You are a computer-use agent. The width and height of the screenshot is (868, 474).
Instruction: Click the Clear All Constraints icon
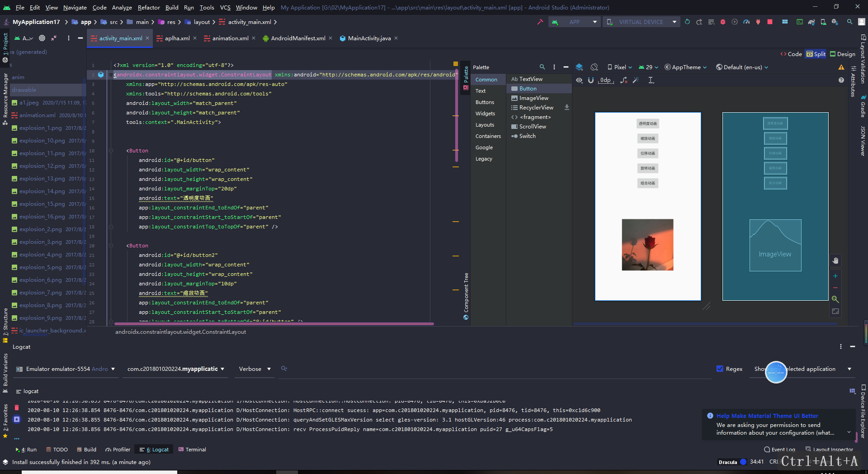click(624, 80)
